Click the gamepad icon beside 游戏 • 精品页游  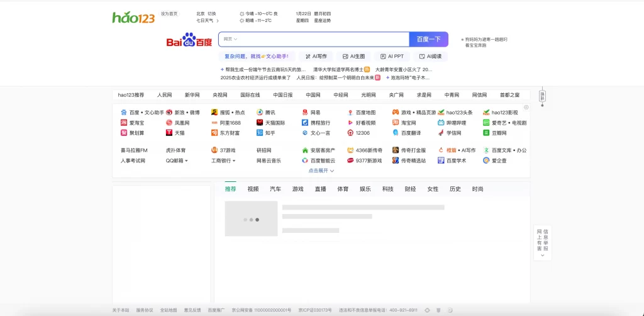coord(396,112)
